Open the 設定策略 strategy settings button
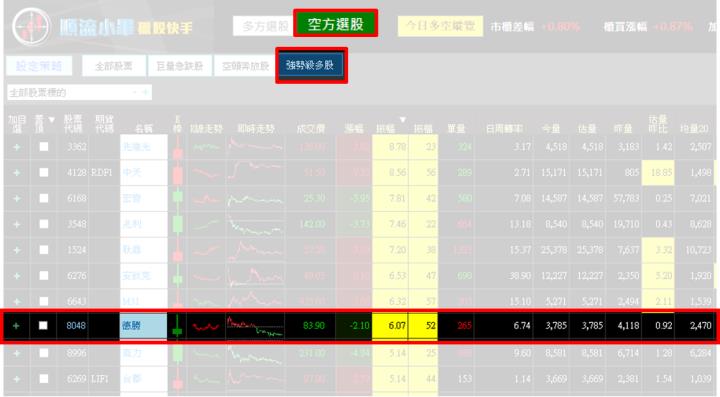Image resolution: width=720 pixels, height=397 pixels. pos(39,66)
